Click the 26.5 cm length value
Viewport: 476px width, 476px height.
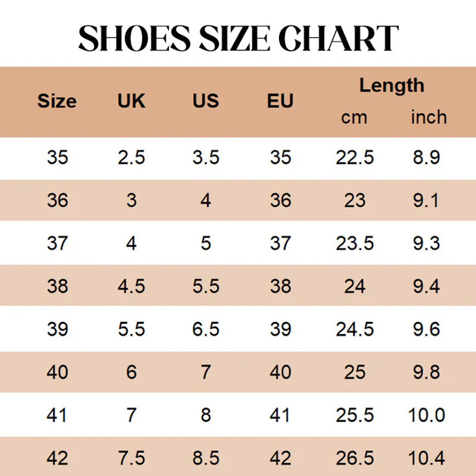355,458
